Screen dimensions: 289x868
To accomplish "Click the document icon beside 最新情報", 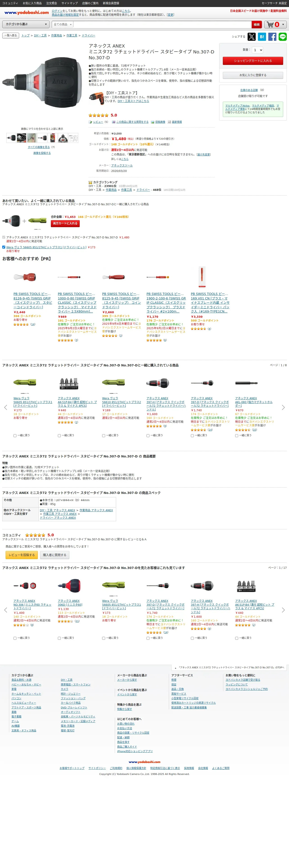I will (169, 122).
